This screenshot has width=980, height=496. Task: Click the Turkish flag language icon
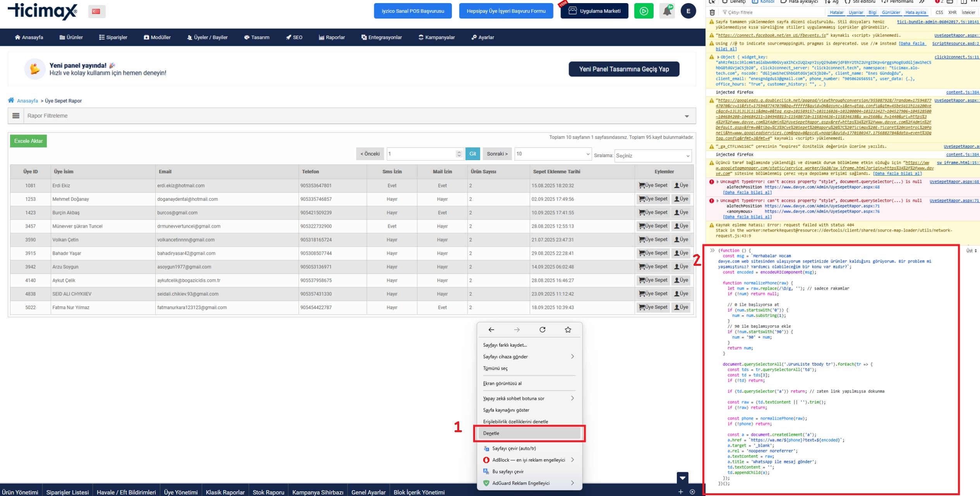(x=96, y=11)
